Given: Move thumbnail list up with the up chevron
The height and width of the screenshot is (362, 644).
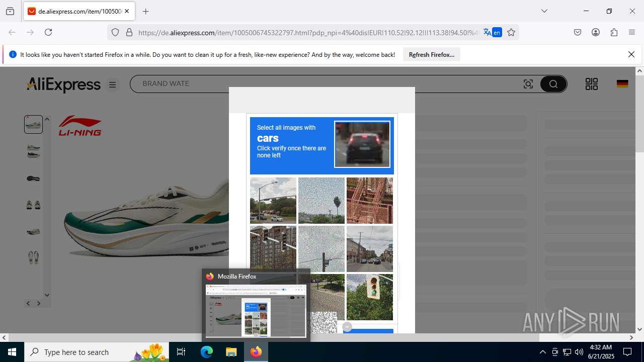Looking at the screenshot, I should click(x=47, y=119).
